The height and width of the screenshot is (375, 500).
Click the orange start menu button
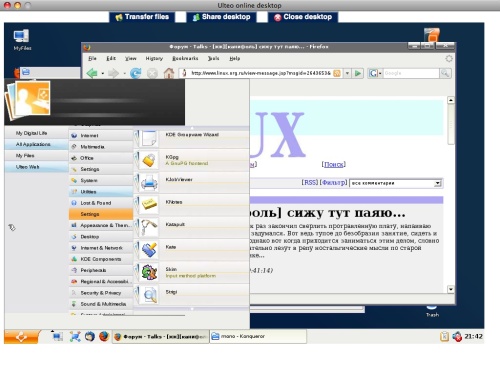(x=21, y=337)
